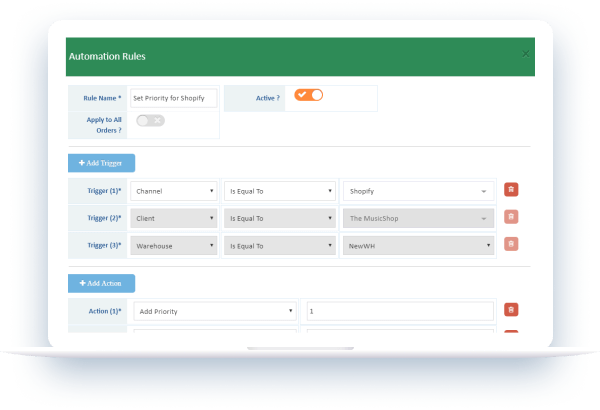Delete Trigger (1) with red trash icon
The image size is (600, 410).
511,190
